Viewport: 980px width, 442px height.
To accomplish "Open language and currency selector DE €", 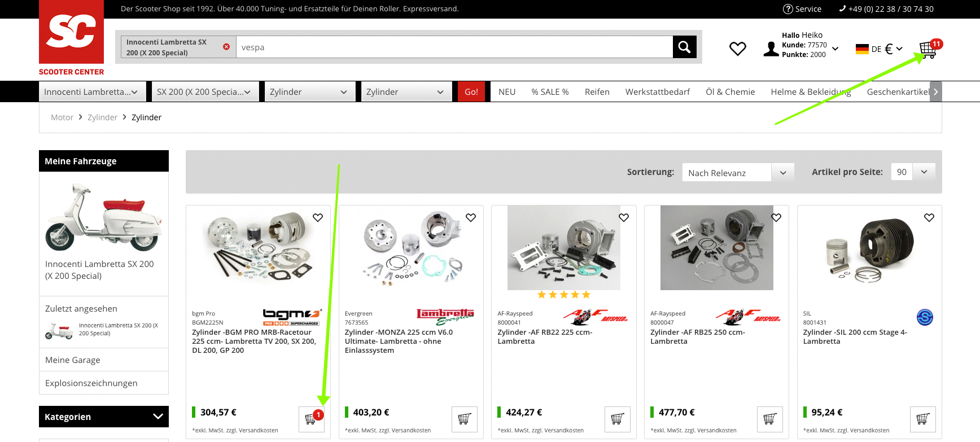I will pos(879,49).
